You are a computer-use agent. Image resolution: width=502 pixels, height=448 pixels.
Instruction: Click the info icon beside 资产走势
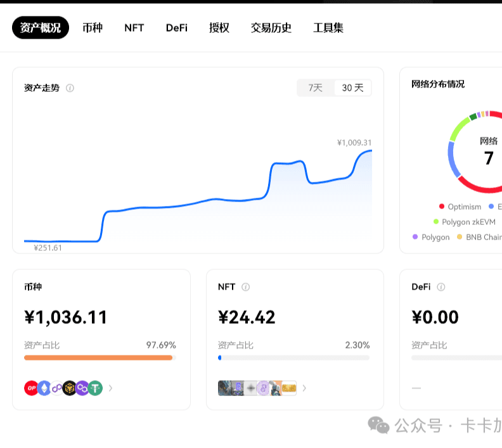(x=70, y=88)
